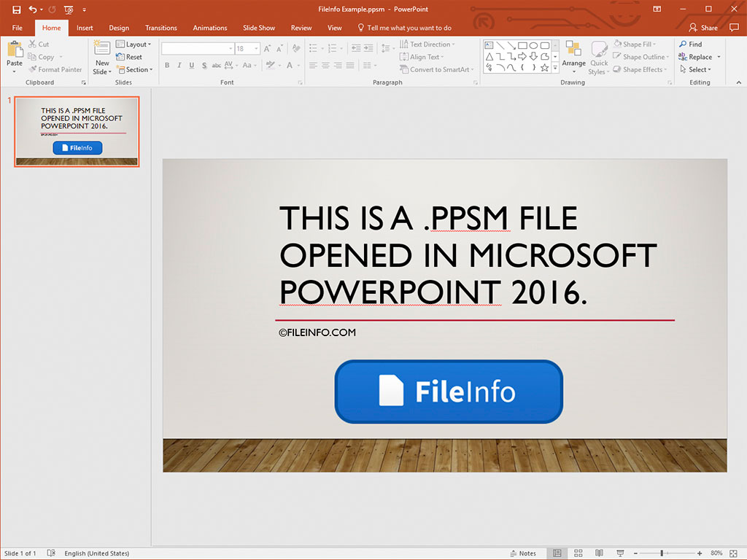The height and width of the screenshot is (560, 747).
Task: Increase the font size
Action: coord(267,49)
